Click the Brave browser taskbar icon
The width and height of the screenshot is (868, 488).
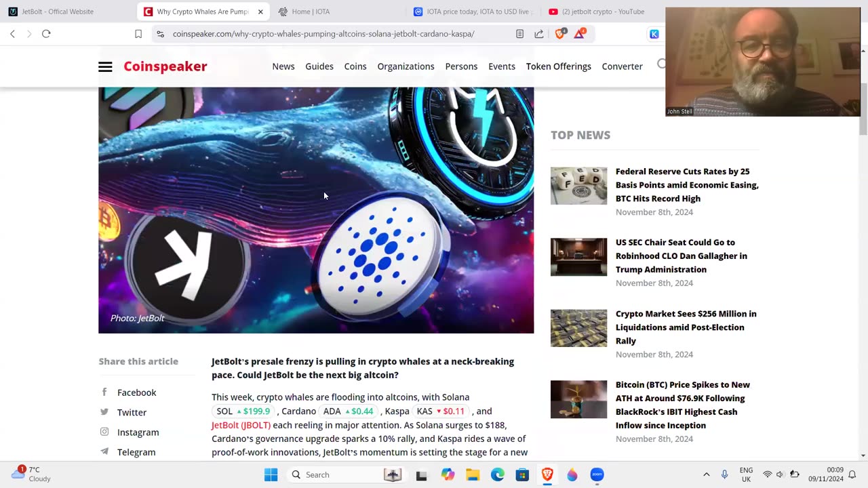tap(547, 474)
